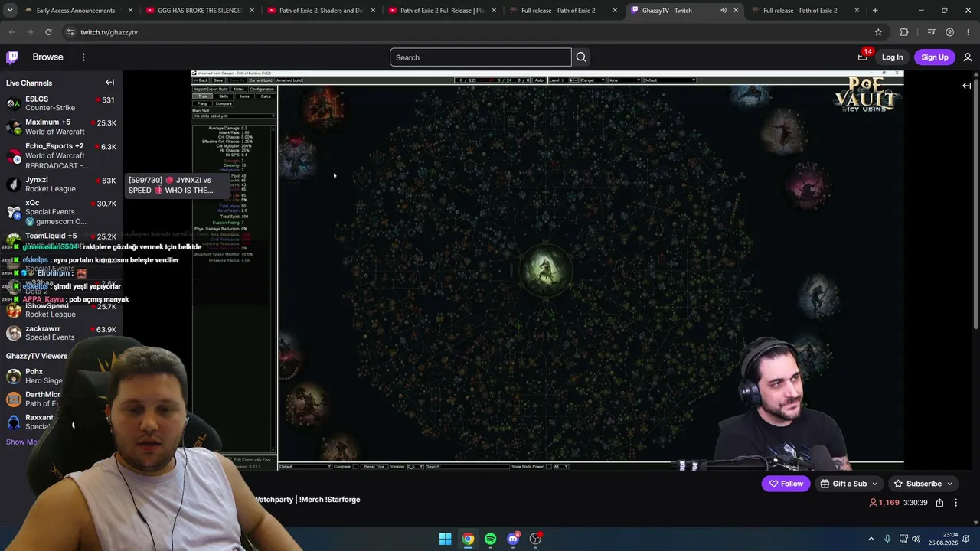Go back using Chrome back arrow
This screenshot has width=980, height=551.
11,32
